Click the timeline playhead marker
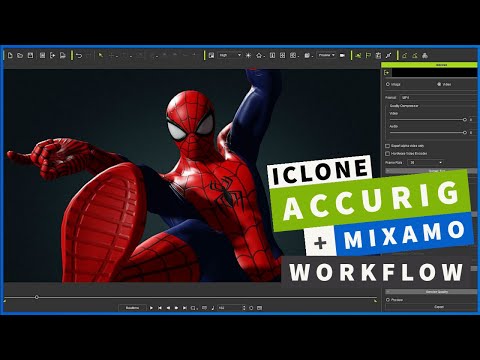The height and width of the screenshot is (360, 480). point(37,297)
